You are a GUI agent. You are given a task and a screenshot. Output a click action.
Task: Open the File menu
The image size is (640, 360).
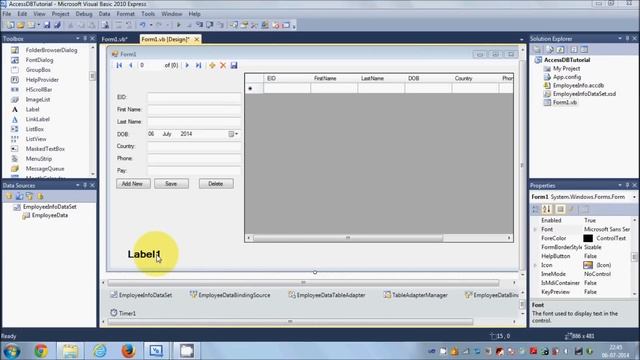(x=7, y=14)
